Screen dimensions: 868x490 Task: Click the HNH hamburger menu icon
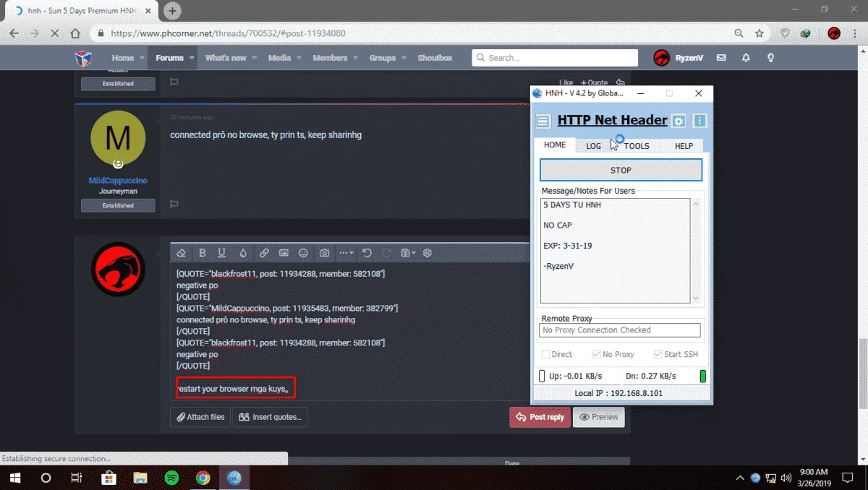543,121
